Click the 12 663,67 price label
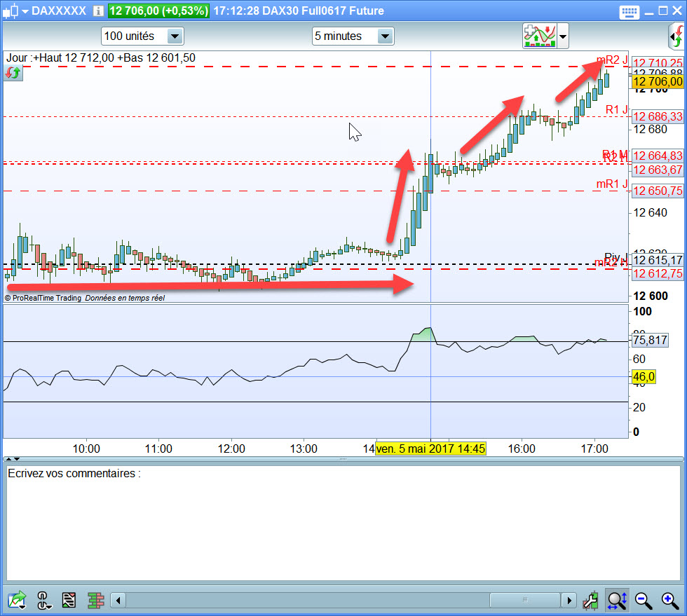Image resolution: width=687 pixels, height=616 pixels. pyautogui.click(x=658, y=170)
